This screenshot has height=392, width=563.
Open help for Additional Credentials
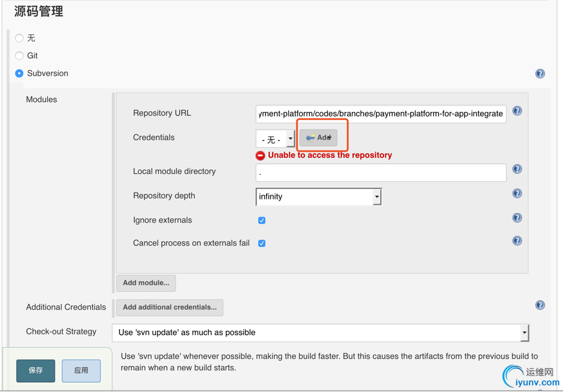pos(540,305)
